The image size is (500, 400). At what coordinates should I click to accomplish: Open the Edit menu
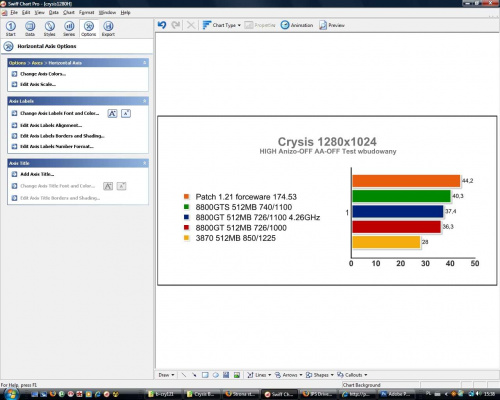[x=26, y=13]
